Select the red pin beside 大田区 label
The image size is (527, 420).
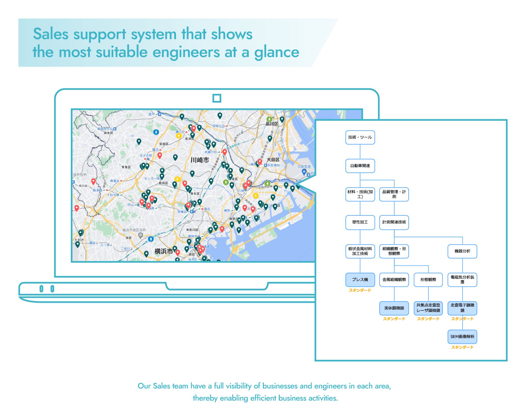[260, 162]
